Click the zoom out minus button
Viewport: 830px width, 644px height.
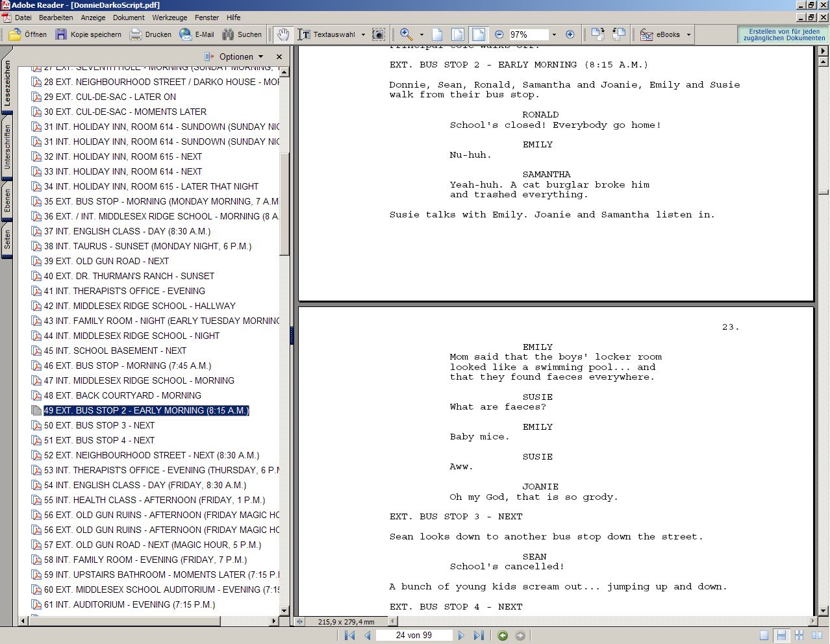tap(499, 34)
